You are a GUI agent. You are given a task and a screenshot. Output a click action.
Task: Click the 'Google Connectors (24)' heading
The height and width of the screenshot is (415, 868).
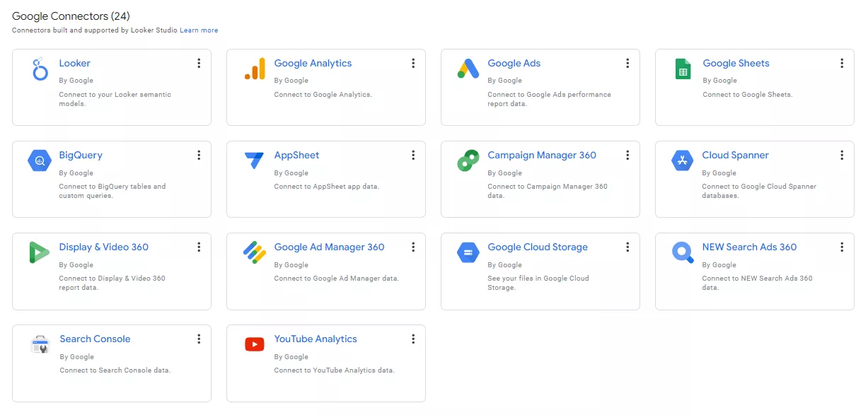pos(71,16)
